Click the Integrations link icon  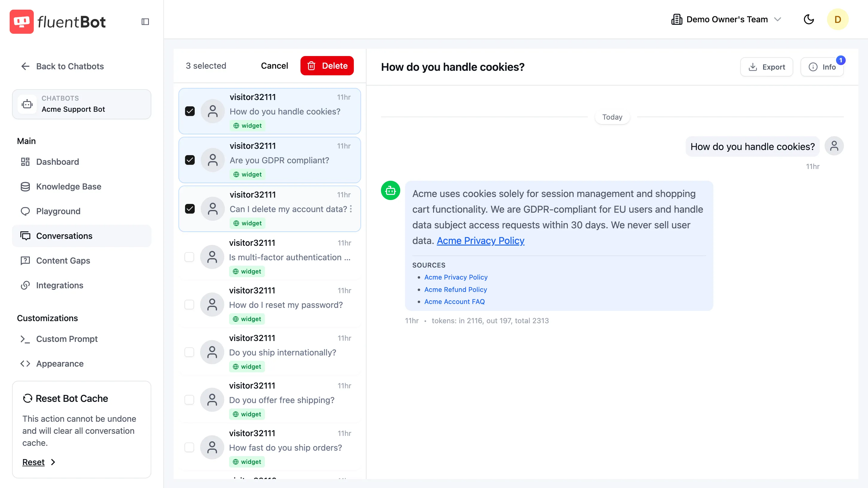pos(25,285)
